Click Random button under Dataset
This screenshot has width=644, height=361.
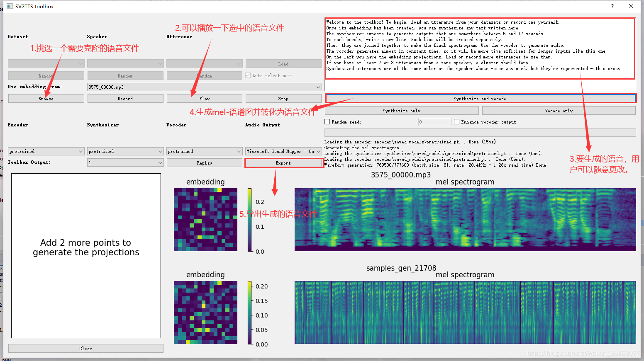(x=46, y=76)
